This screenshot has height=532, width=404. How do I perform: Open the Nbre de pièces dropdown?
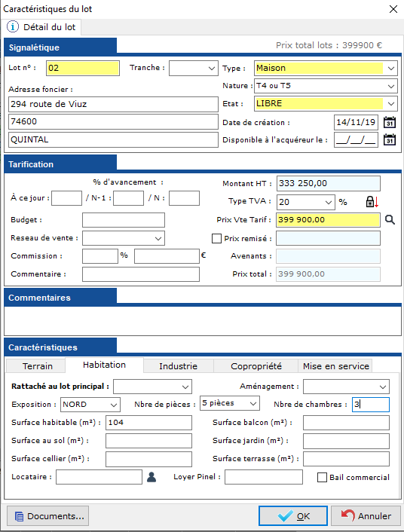(x=230, y=403)
